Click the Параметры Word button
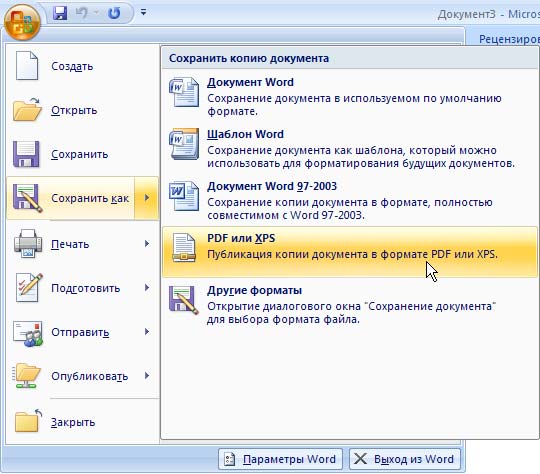The width and height of the screenshot is (540, 474). [280, 459]
